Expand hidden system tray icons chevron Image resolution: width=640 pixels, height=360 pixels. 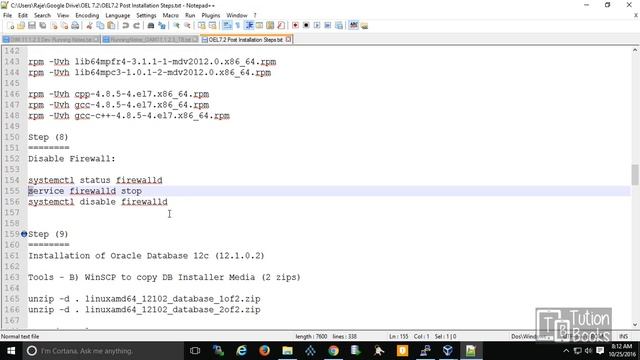tap(566, 351)
